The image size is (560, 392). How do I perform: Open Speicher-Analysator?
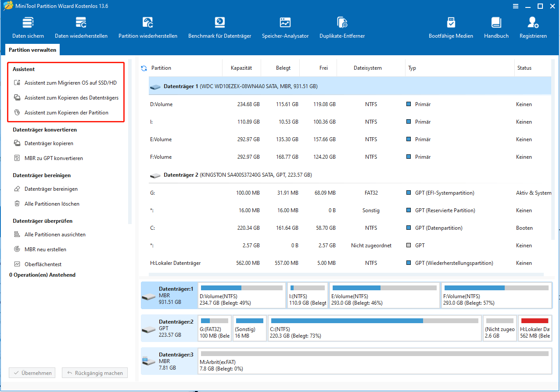(x=285, y=28)
